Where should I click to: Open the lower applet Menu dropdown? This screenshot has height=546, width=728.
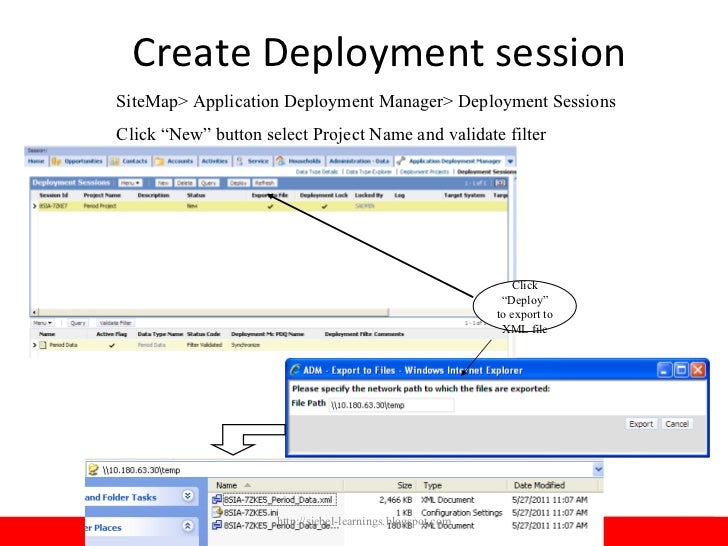pyautogui.click(x=42, y=323)
